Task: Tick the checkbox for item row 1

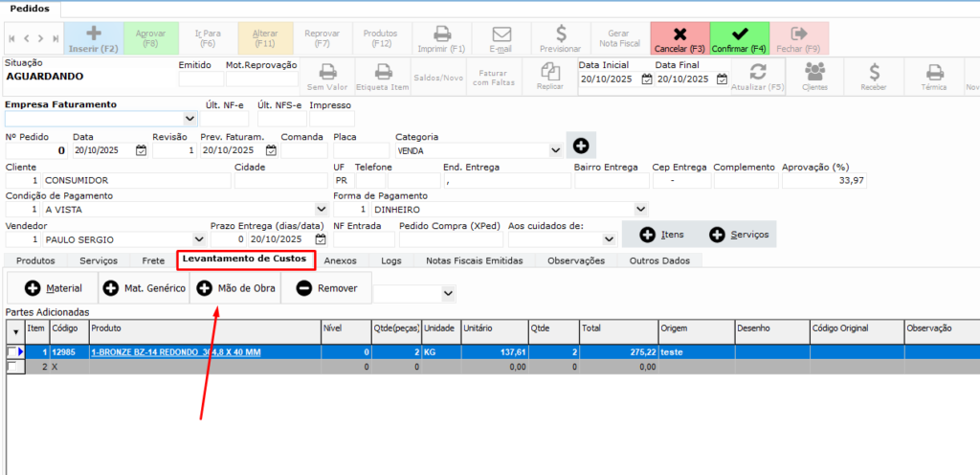Action: point(13,353)
